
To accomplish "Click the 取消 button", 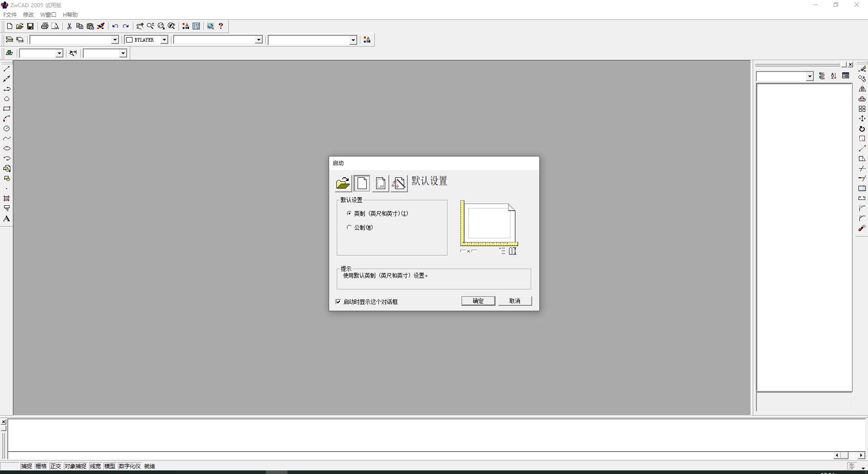I will point(514,301).
